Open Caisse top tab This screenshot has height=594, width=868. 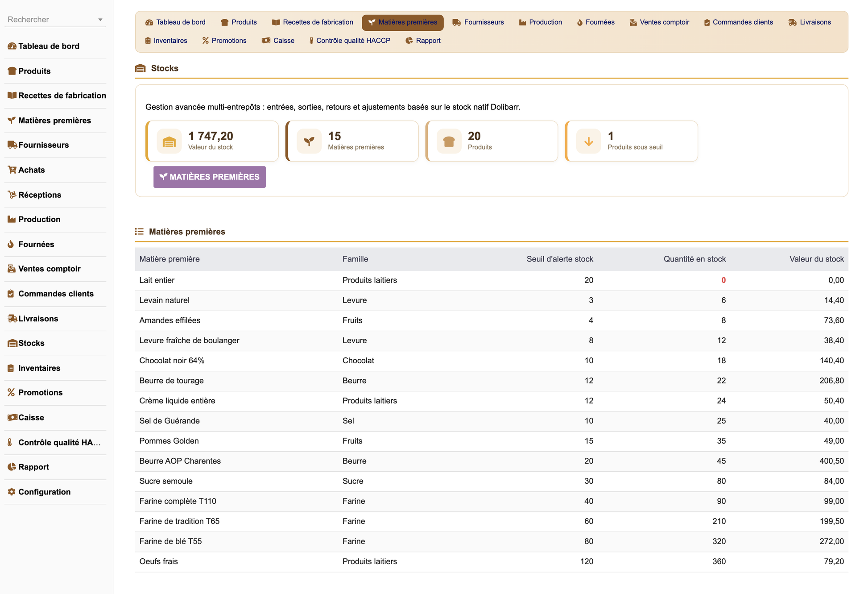click(278, 41)
